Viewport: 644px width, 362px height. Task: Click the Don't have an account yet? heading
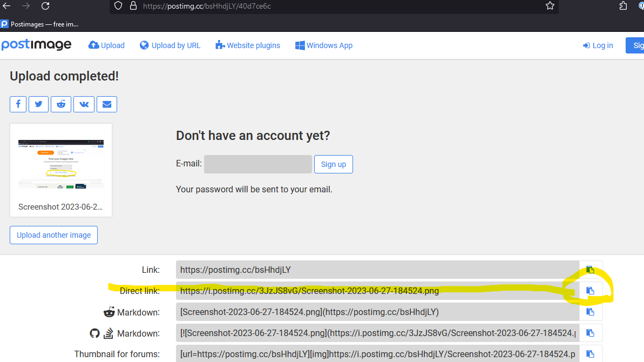(253, 136)
